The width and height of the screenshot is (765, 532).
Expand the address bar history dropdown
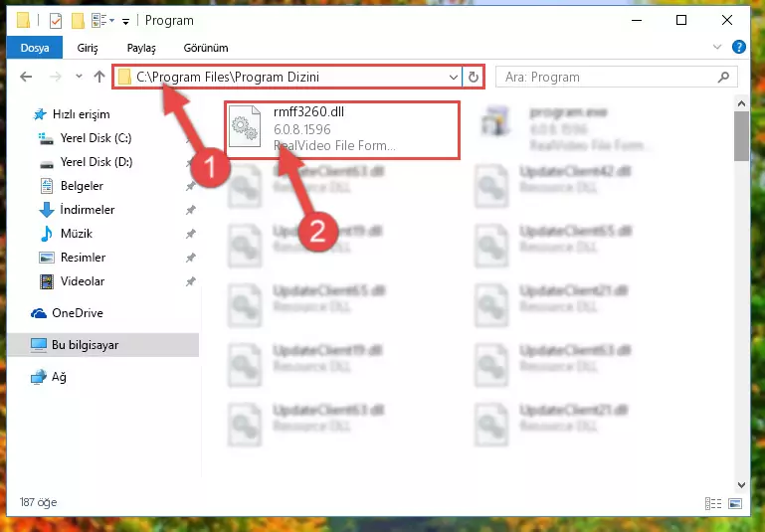click(454, 77)
